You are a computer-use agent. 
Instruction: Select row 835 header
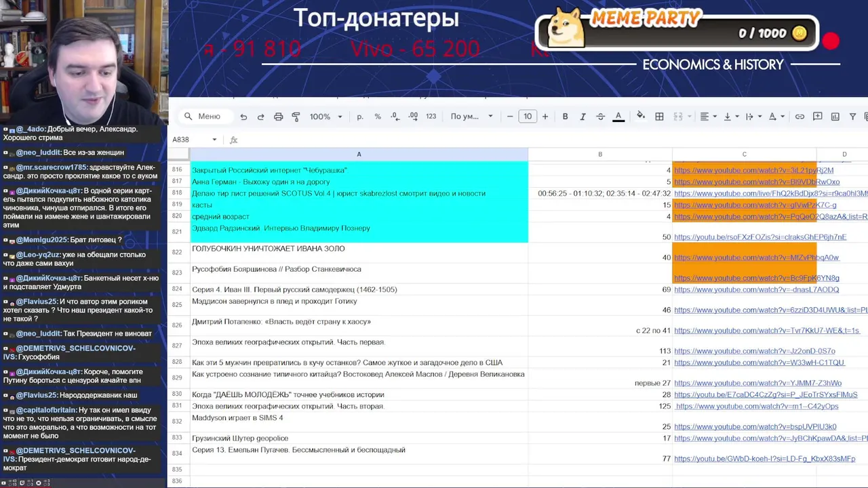178,469
